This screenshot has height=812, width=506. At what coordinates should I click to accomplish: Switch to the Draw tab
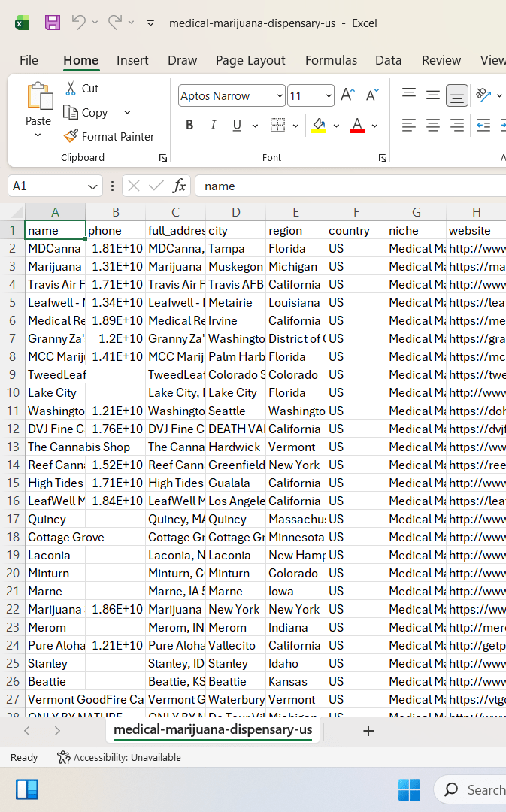point(182,60)
